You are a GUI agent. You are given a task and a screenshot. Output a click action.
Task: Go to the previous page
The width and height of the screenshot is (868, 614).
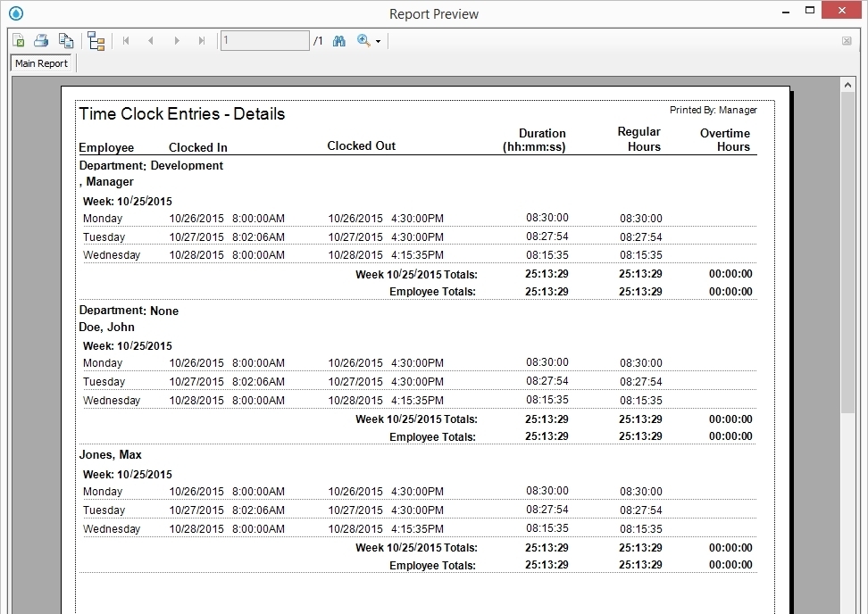click(151, 40)
